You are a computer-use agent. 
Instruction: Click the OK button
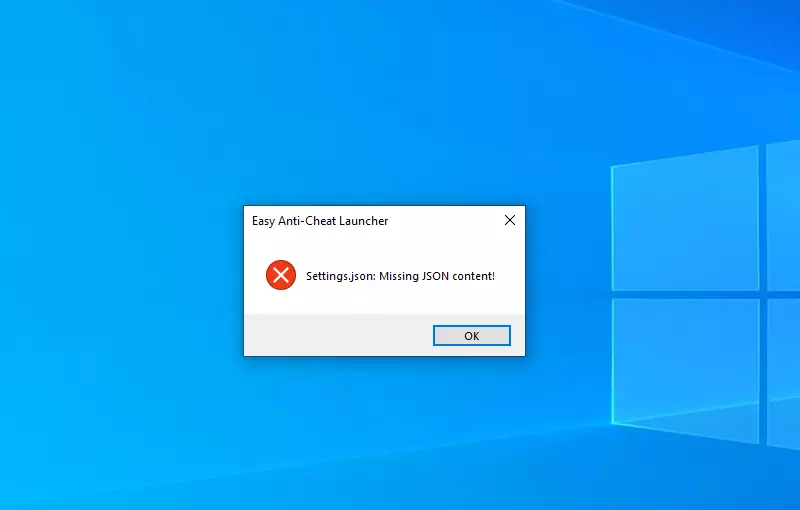[x=471, y=336]
